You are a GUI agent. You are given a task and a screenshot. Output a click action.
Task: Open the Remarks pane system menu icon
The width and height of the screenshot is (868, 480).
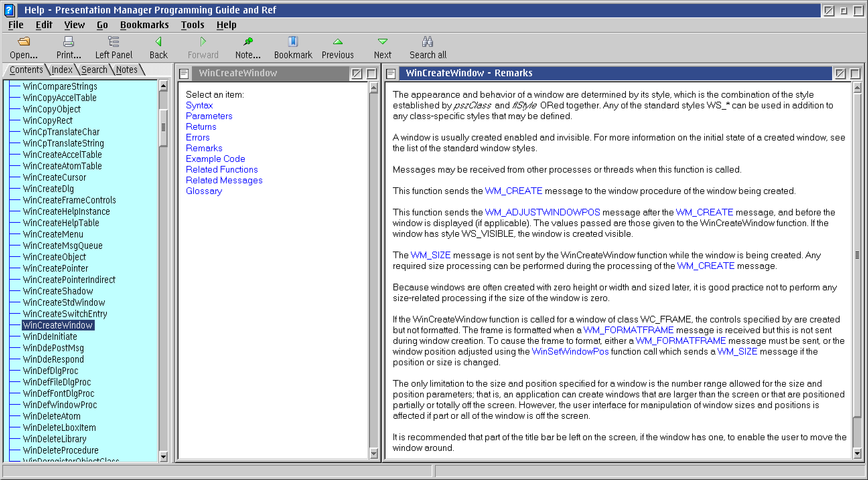tap(391, 73)
